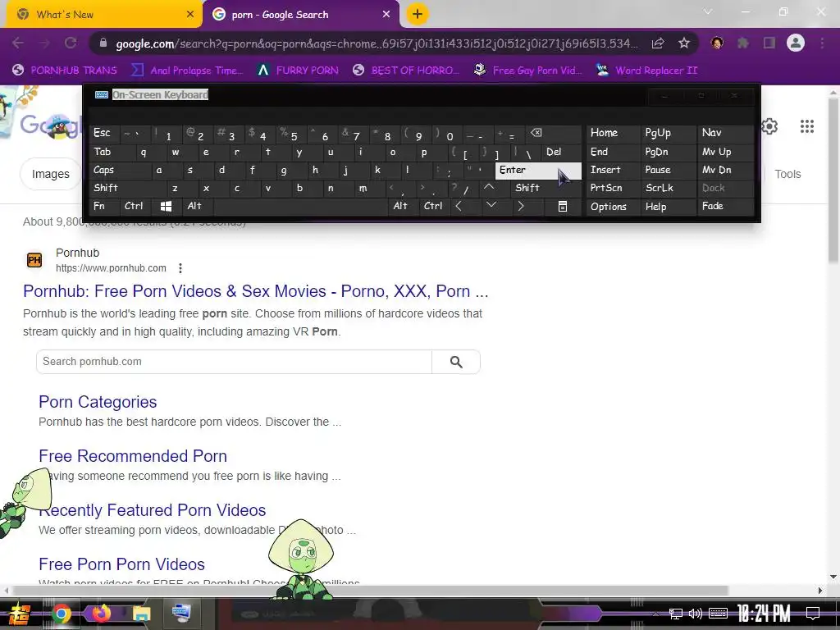
Task: Click the Options key on keyboard
Action: [614, 206]
